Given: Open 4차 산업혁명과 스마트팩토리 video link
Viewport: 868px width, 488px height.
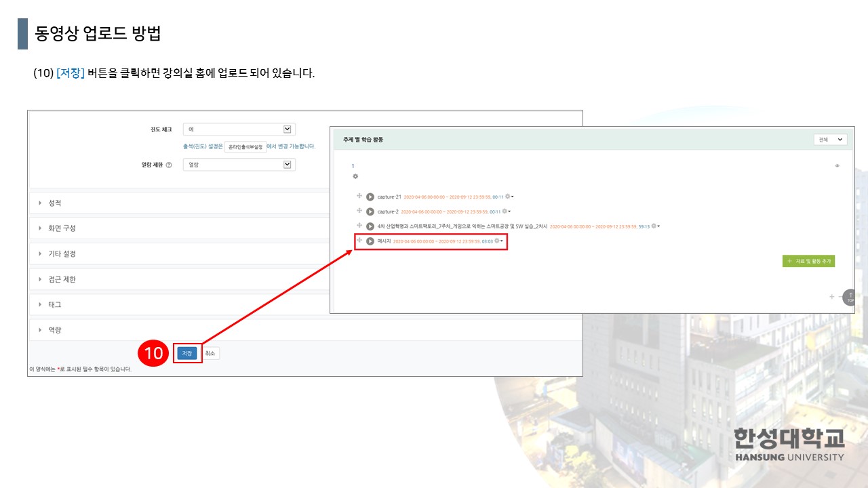Looking at the screenshot, I should (x=462, y=226).
